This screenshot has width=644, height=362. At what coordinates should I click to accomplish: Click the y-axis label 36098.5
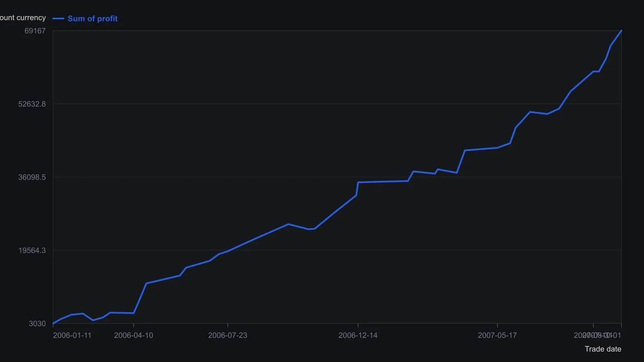[x=32, y=177]
